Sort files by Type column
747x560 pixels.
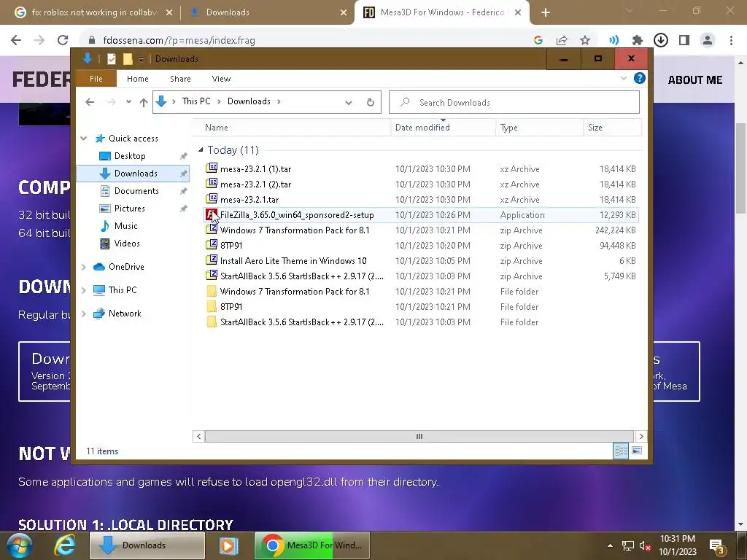[539, 128]
